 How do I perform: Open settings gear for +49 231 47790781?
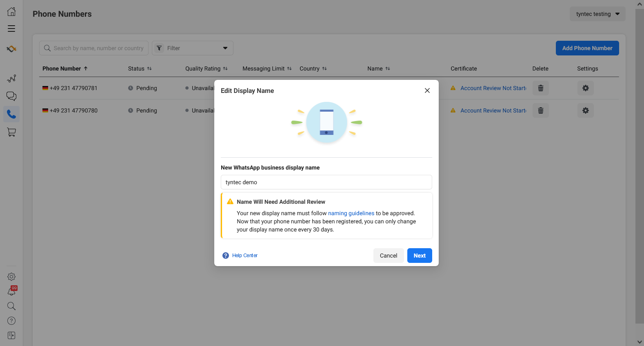[586, 88]
